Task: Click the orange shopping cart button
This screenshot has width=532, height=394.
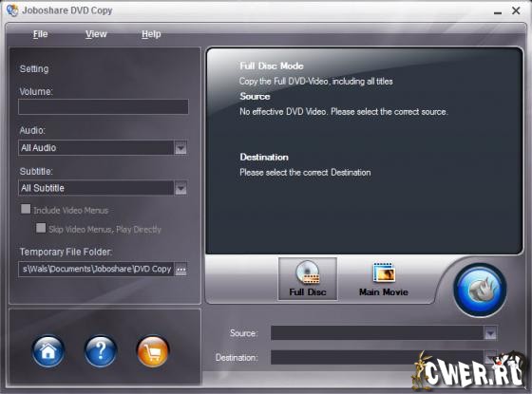Action: point(152,351)
